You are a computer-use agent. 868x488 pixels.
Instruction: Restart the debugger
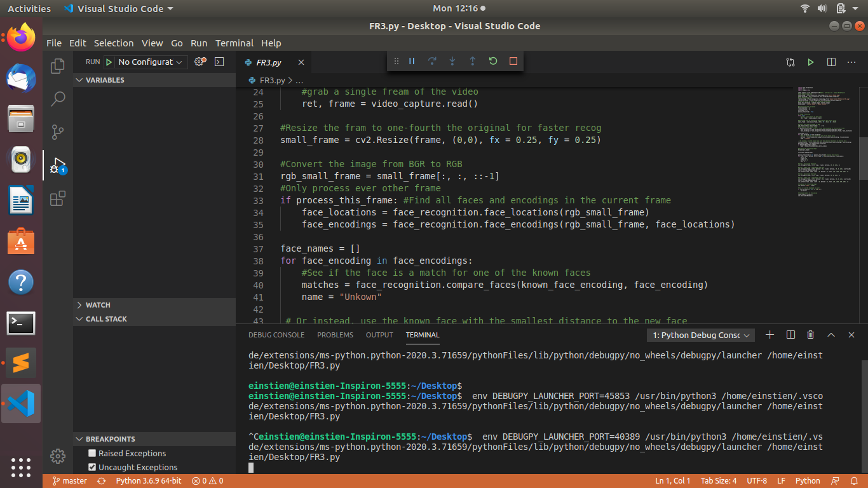coord(492,61)
